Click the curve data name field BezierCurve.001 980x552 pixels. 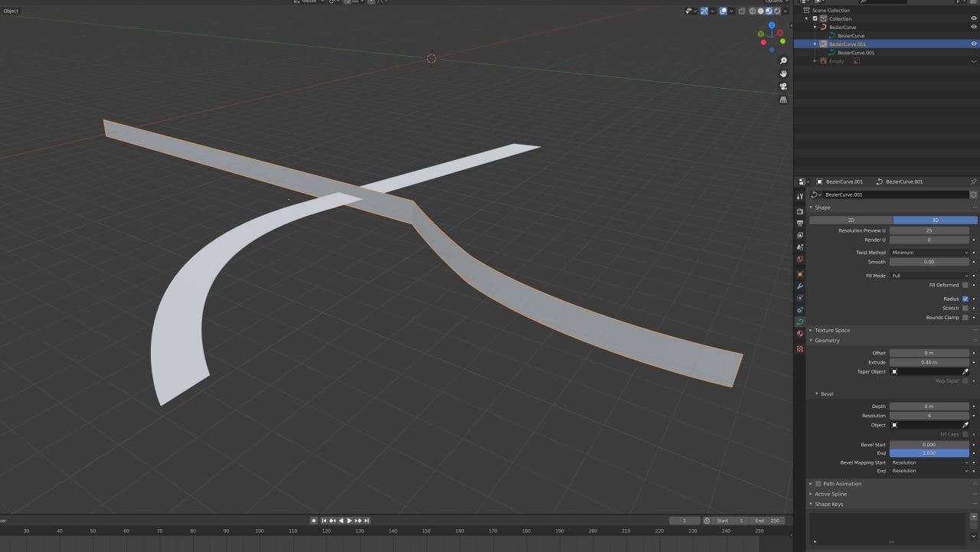895,194
